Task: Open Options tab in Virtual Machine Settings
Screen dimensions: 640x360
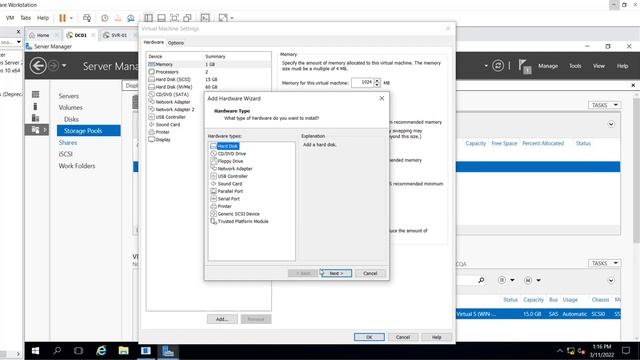Action: 176,43
